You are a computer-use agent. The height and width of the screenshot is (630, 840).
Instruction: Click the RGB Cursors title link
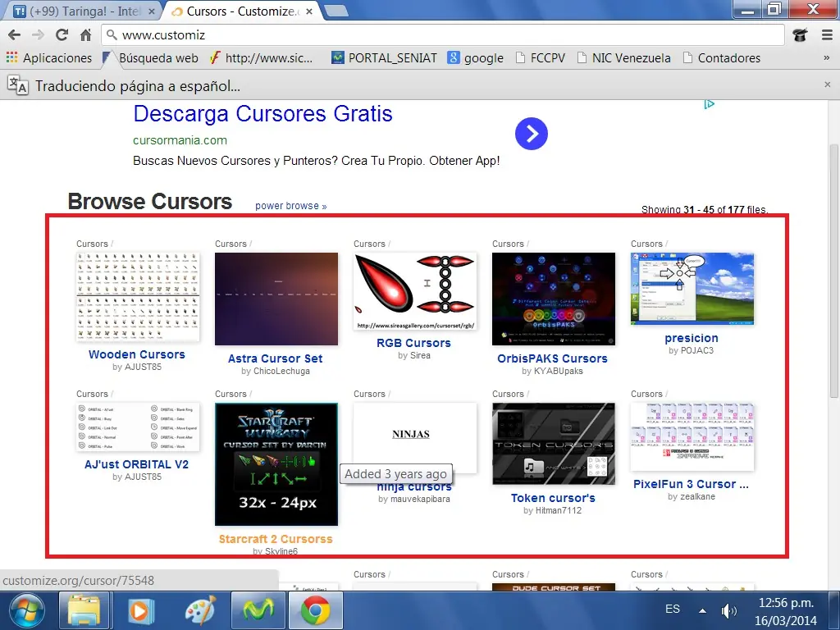click(x=413, y=343)
